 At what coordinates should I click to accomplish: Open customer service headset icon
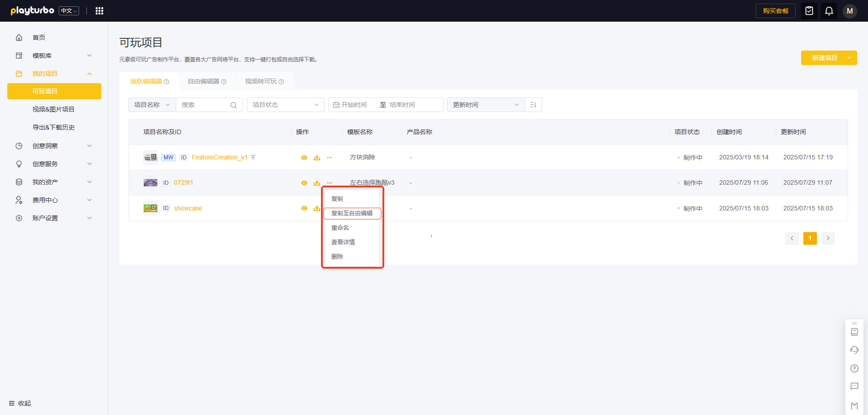pyautogui.click(x=854, y=350)
